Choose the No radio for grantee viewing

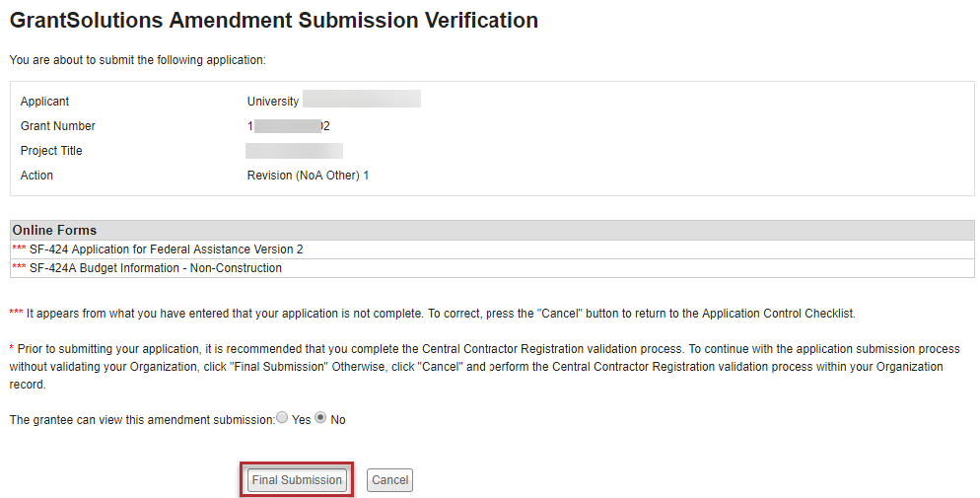point(320,418)
